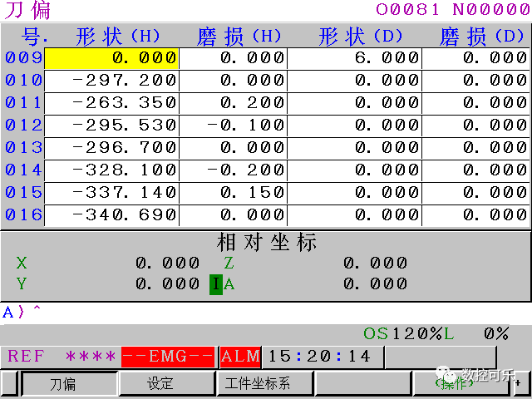Click offset number 016

pos(23,214)
